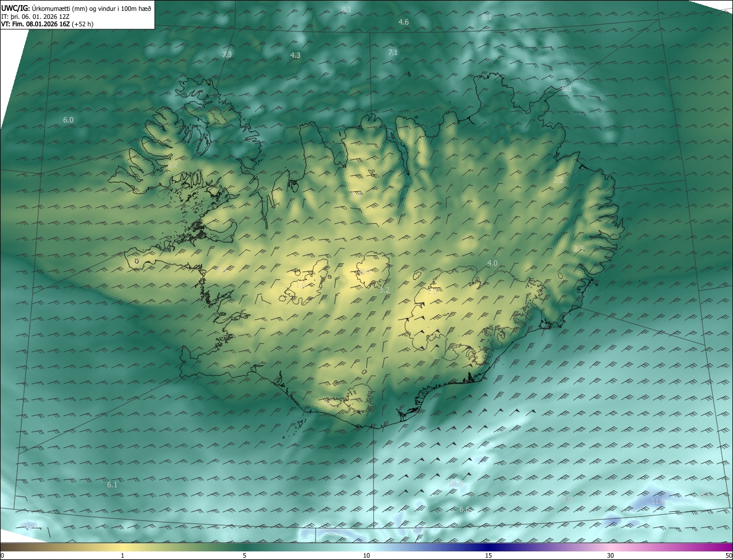Click the 4.6 precipitation value label
This screenshot has height=560, width=733.
[404, 22]
